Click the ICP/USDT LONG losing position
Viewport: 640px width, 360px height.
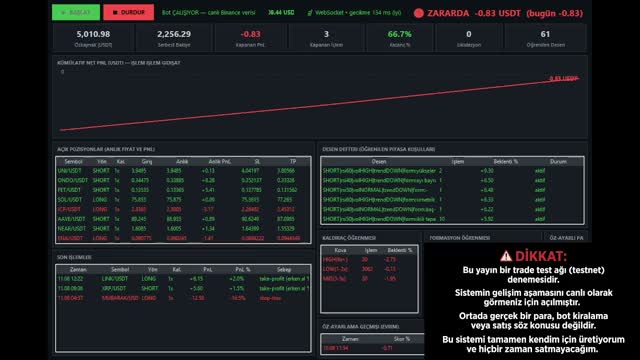183,209
